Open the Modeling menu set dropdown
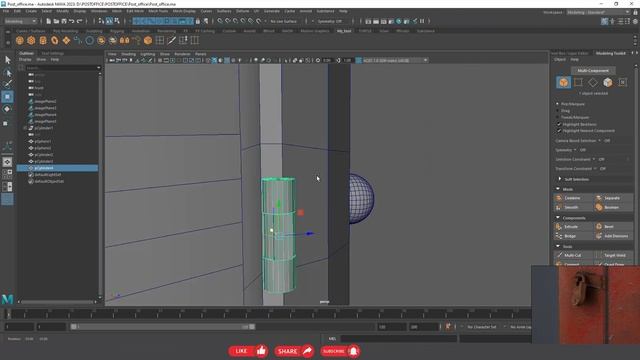Screen dimensions: 640x360 (20, 21)
